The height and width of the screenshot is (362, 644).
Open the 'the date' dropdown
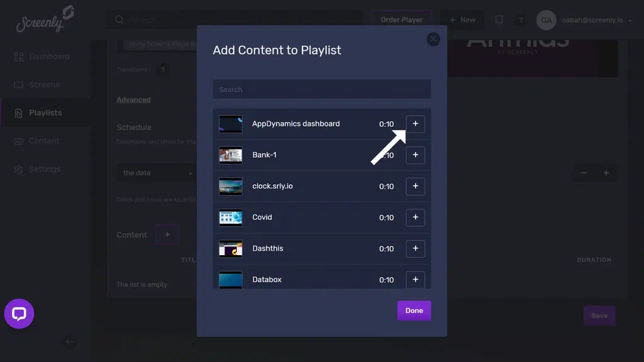coord(157,173)
